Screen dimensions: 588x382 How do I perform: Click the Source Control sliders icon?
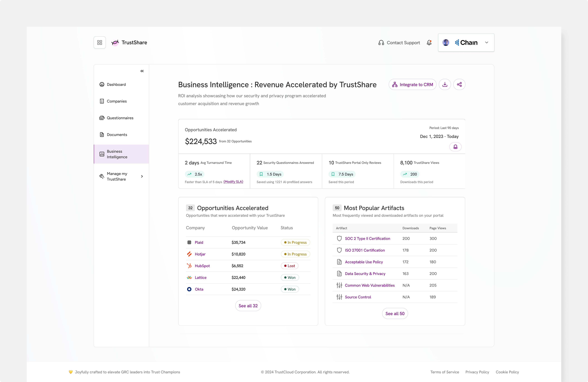tap(339, 297)
